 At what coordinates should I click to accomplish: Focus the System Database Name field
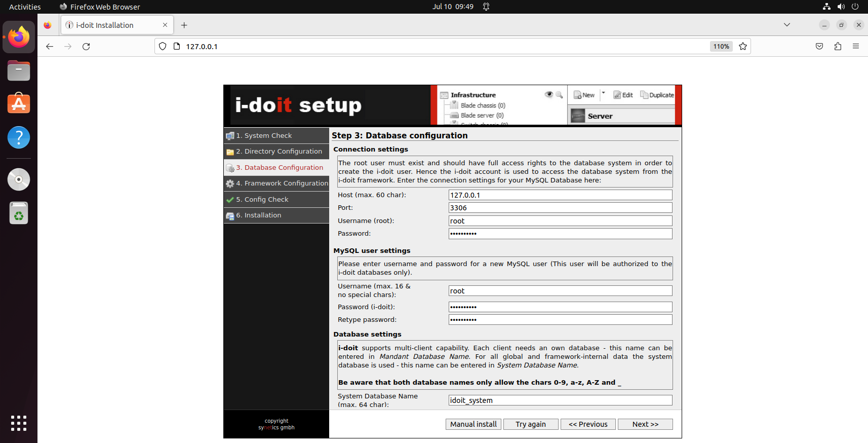(x=561, y=400)
